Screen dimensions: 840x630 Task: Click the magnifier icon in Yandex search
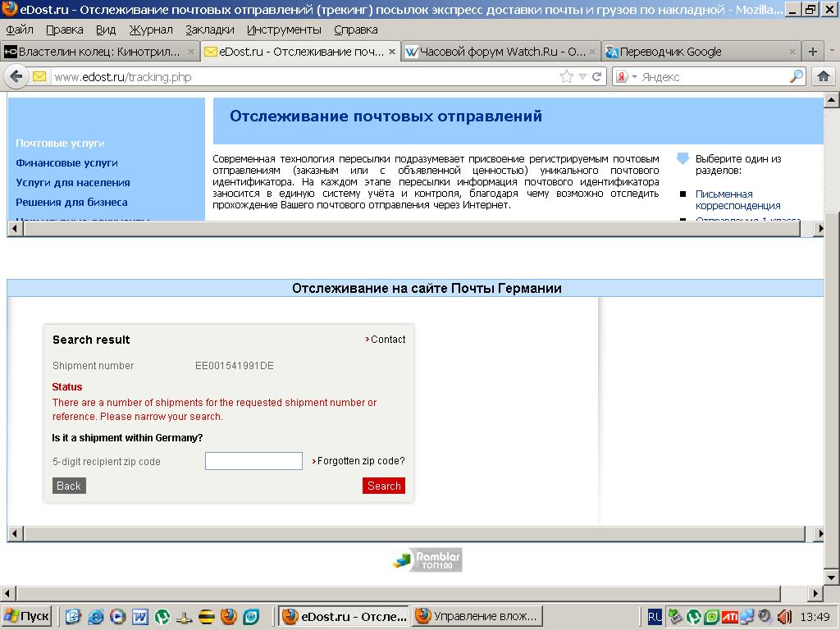pos(797,76)
